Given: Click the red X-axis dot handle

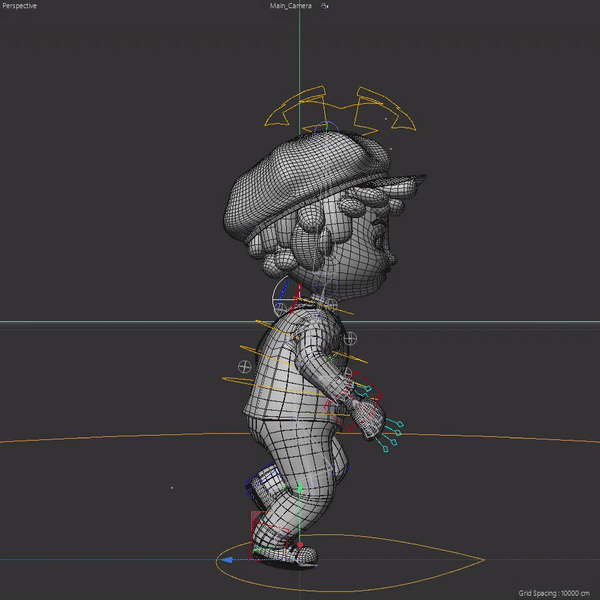Looking at the screenshot, I should coord(300,545).
